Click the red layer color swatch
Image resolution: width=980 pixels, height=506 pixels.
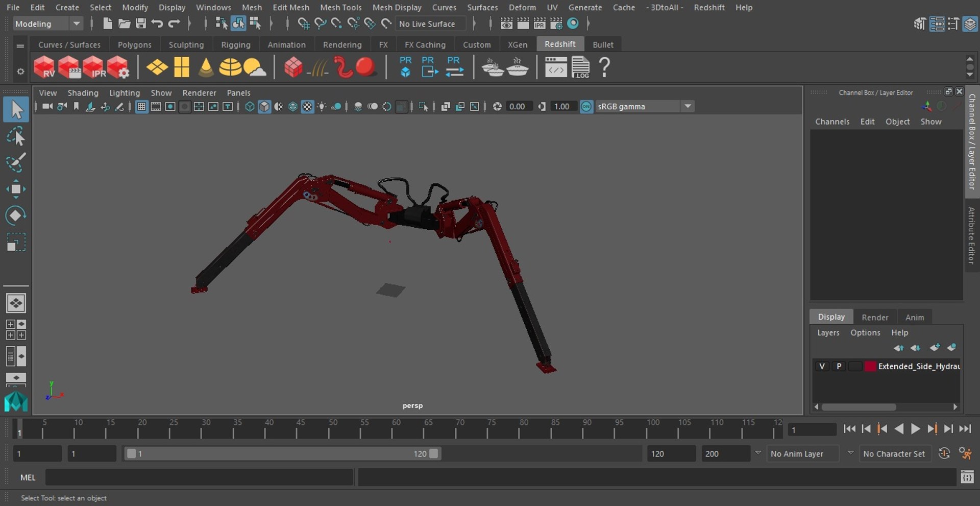(x=870, y=366)
